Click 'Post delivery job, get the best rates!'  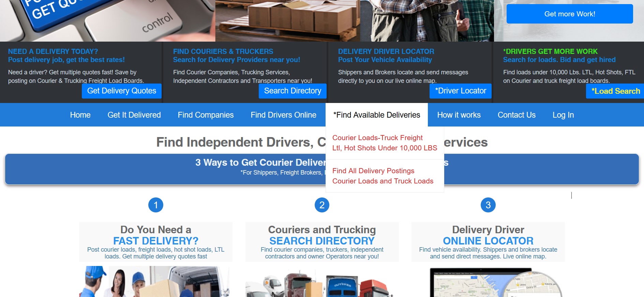66,60
